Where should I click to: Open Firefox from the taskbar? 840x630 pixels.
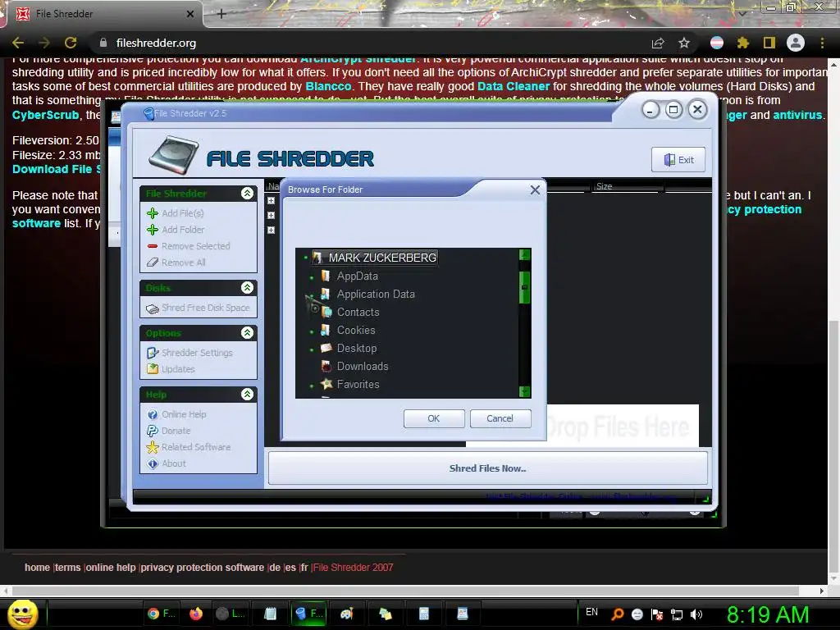pos(196,614)
